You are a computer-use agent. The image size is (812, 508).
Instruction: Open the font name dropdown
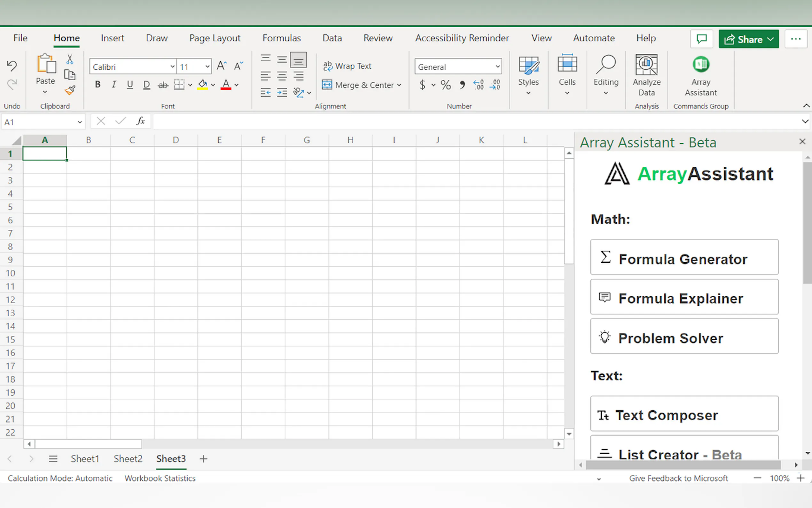coord(172,66)
